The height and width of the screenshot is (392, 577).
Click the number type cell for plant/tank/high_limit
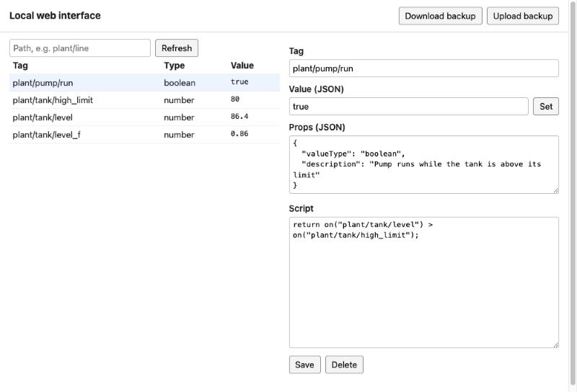[x=179, y=100]
